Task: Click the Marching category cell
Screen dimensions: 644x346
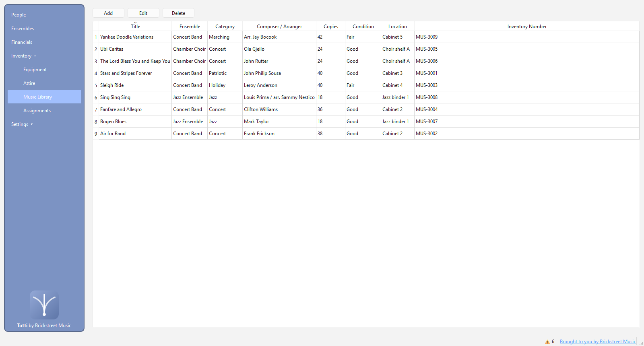Action: tap(225, 37)
